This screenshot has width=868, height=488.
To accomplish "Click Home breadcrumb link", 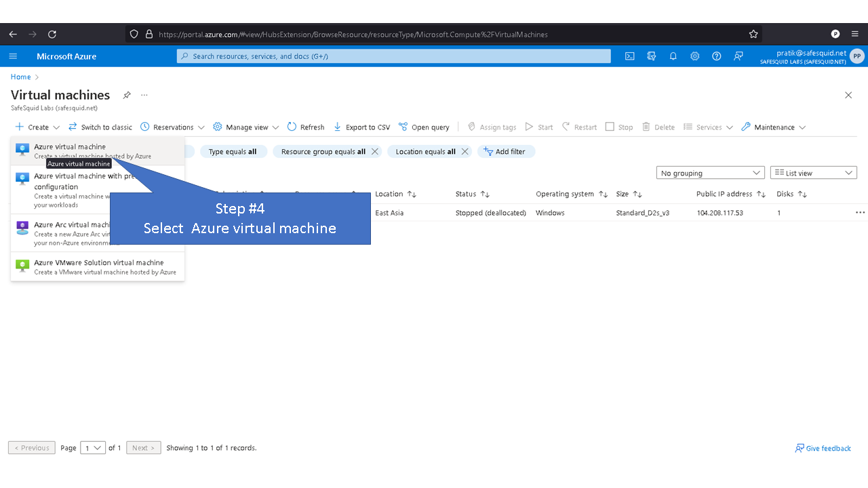I will pos(20,77).
